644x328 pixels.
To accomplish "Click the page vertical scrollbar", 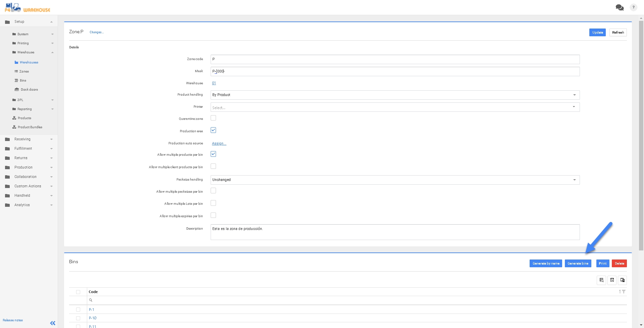I will click(x=641, y=134).
